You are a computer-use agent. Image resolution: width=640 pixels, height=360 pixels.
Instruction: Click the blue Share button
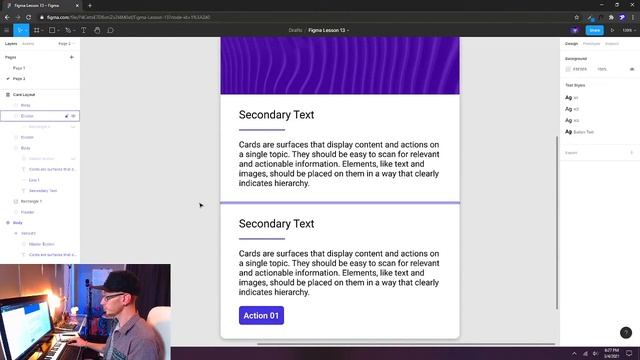coord(595,30)
